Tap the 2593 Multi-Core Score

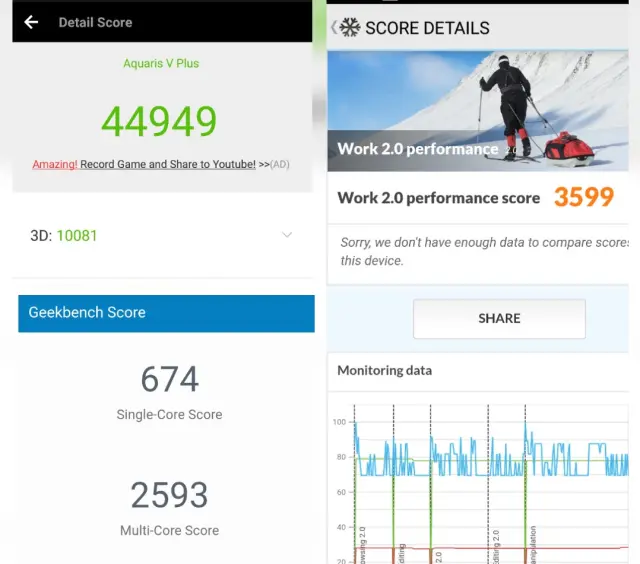point(169,495)
